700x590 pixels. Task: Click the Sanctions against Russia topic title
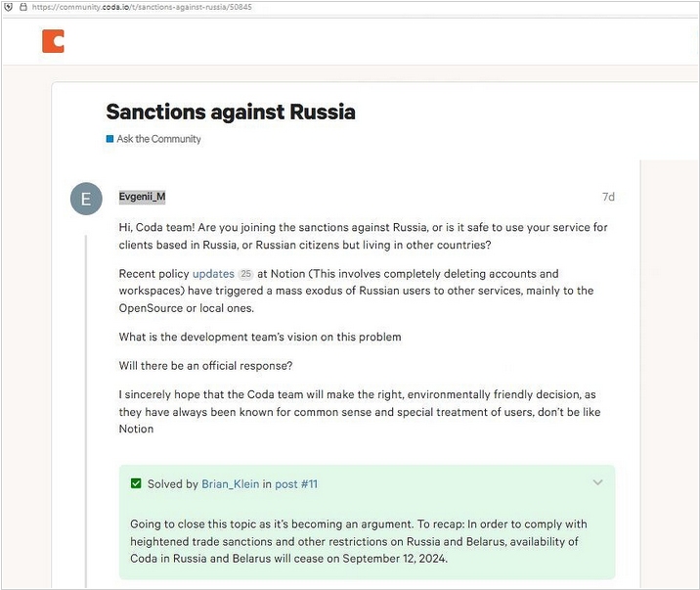[x=231, y=112]
